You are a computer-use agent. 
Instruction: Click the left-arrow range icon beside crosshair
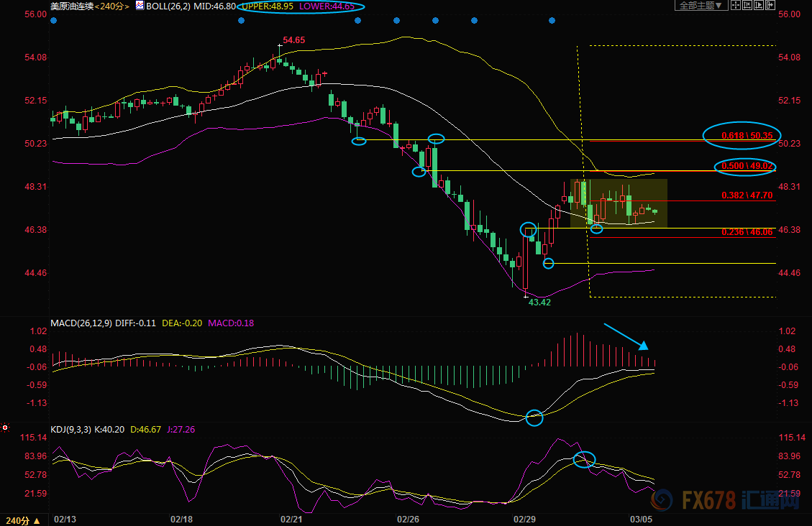747,5
